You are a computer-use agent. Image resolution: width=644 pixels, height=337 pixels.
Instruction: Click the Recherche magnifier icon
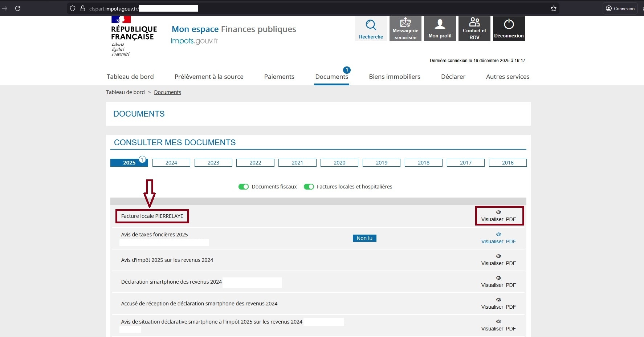pyautogui.click(x=371, y=25)
